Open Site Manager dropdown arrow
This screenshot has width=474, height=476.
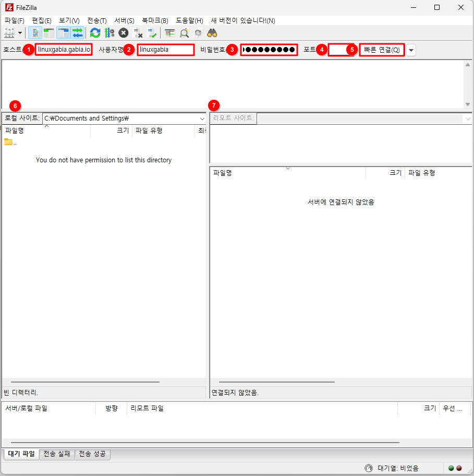click(x=20, y=33)
